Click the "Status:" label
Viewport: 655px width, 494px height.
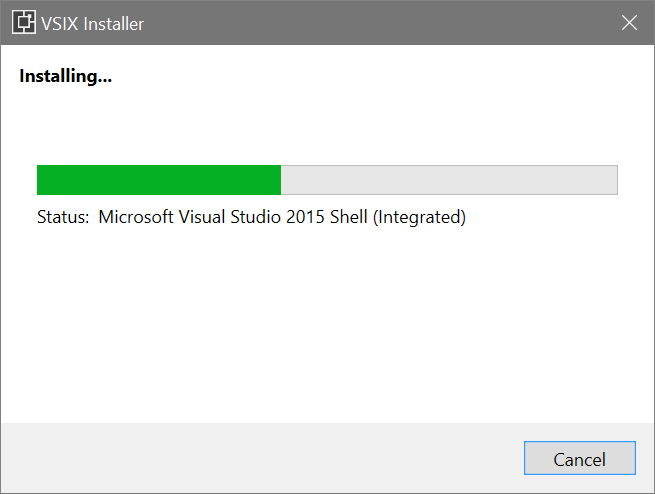pos(63,217)
